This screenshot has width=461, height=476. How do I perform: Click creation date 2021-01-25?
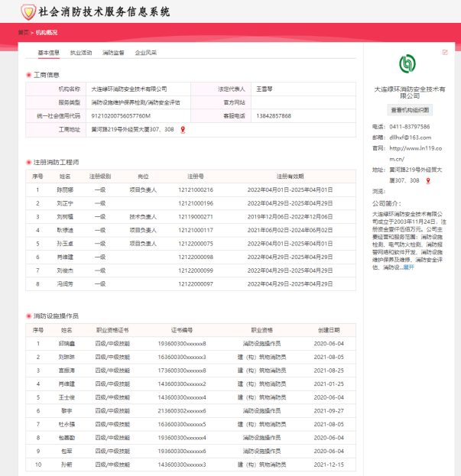tap(329, 384)
